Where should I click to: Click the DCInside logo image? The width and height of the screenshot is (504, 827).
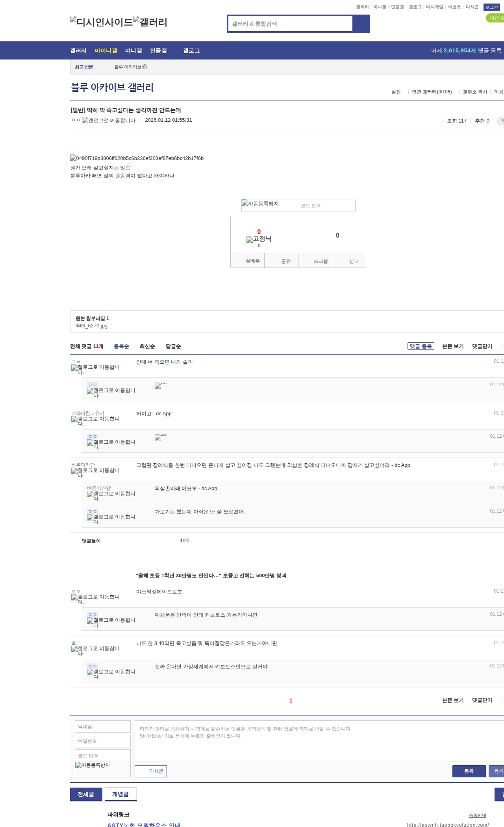point(101,22)
